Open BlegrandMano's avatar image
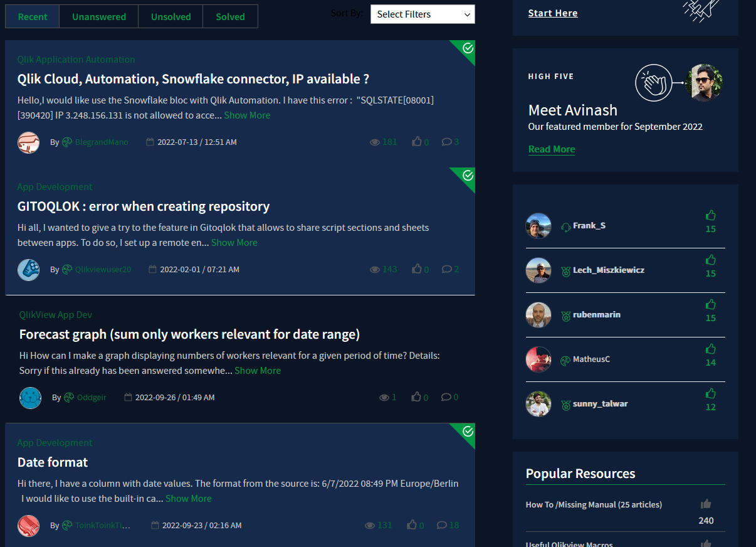This screenshot has width=756, height=547. point(28,142)
